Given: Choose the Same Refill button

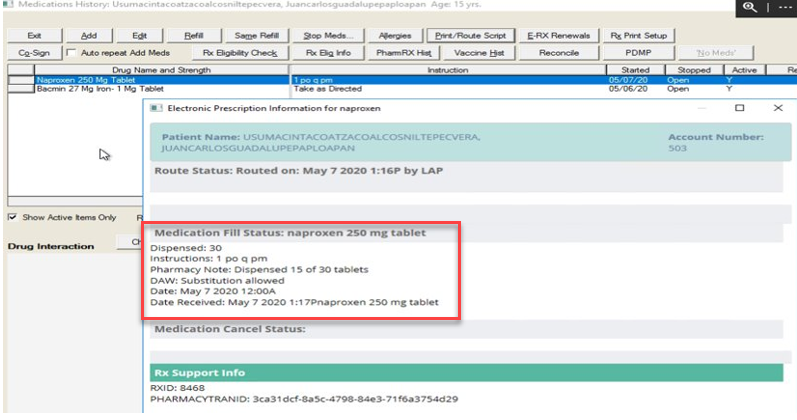Looking at the screenshot, I should coord(256,36).
